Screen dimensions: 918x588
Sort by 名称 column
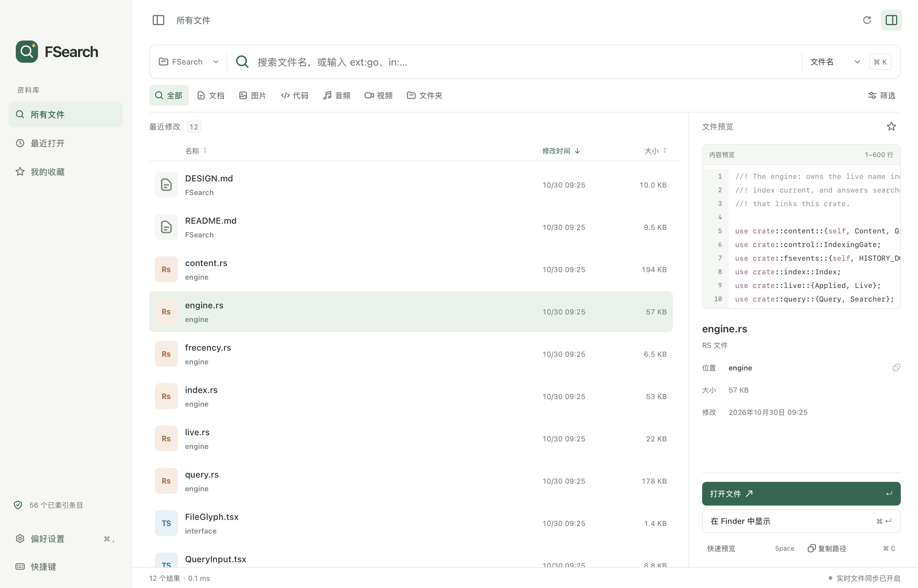point(196,151)
